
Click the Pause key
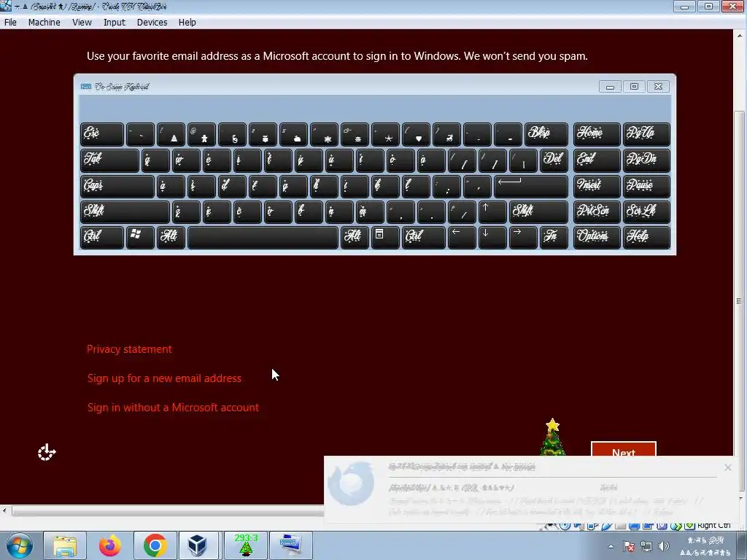click(x=646, y=186)
